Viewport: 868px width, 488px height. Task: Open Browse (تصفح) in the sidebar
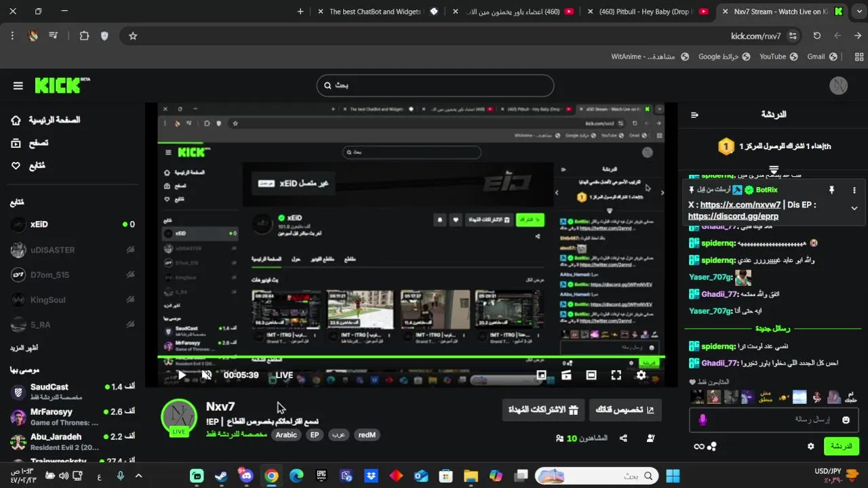30,143
